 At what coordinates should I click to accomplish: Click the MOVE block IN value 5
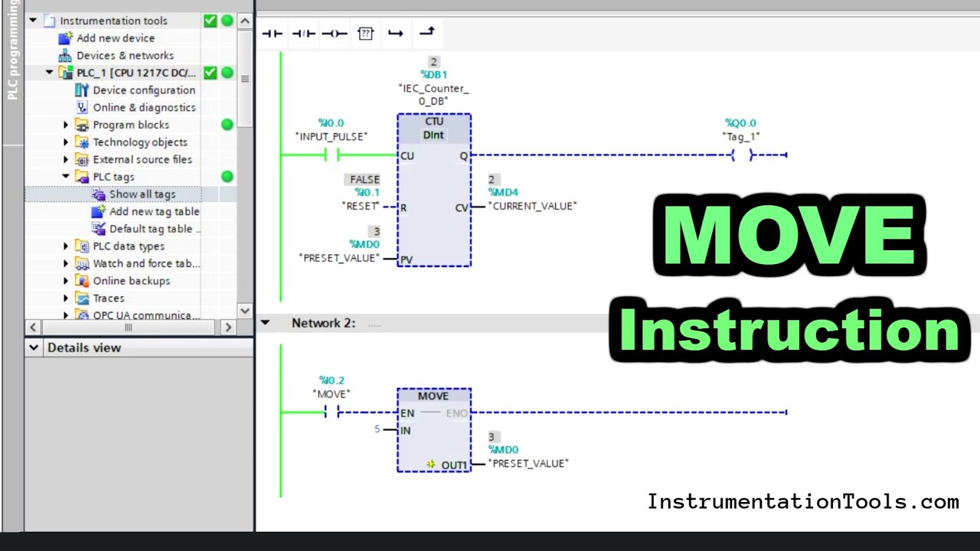tap(377, 429)
